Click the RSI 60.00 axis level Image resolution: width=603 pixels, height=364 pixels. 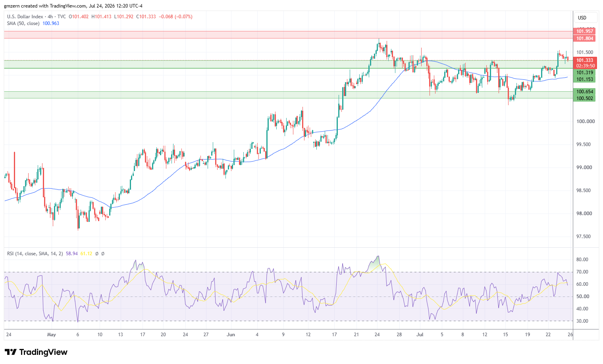tap(583, 284)
